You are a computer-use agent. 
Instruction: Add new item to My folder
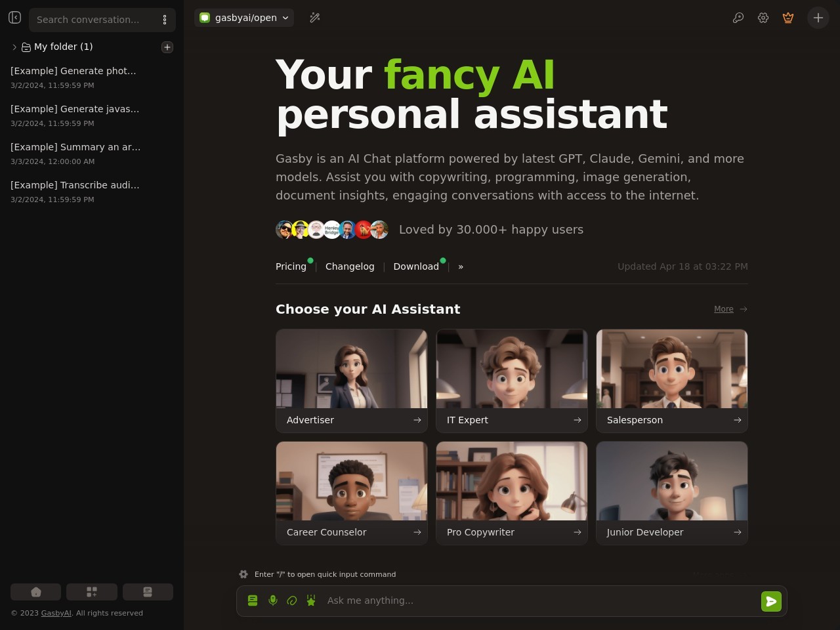click(x=167, y=47)
